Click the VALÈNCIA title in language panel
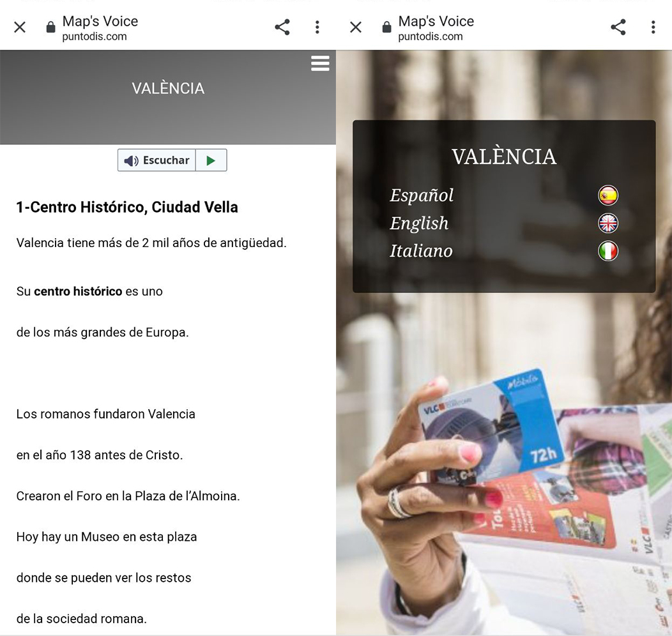 tap(504, 156)
